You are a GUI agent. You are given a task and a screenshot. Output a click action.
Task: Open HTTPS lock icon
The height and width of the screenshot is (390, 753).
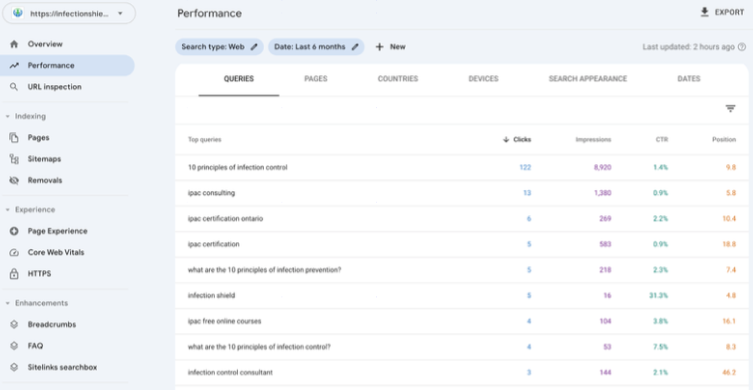click(x=14, y=274)
